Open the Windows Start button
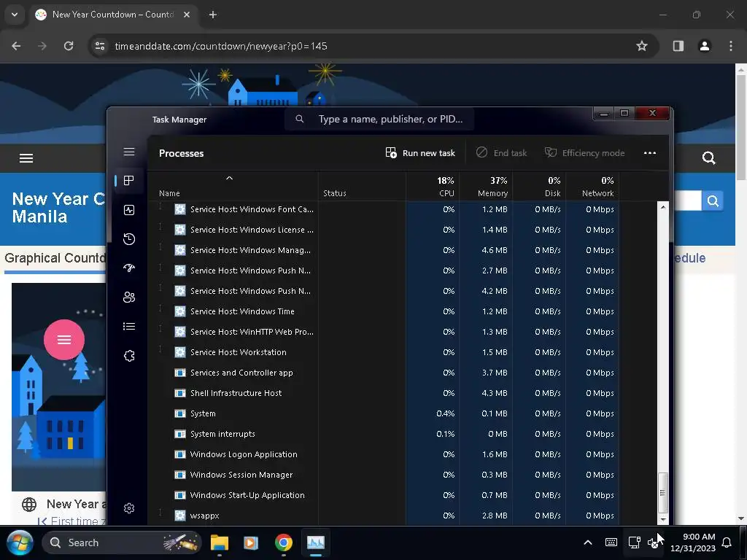The image size is (747, 560). click(20, 542)
